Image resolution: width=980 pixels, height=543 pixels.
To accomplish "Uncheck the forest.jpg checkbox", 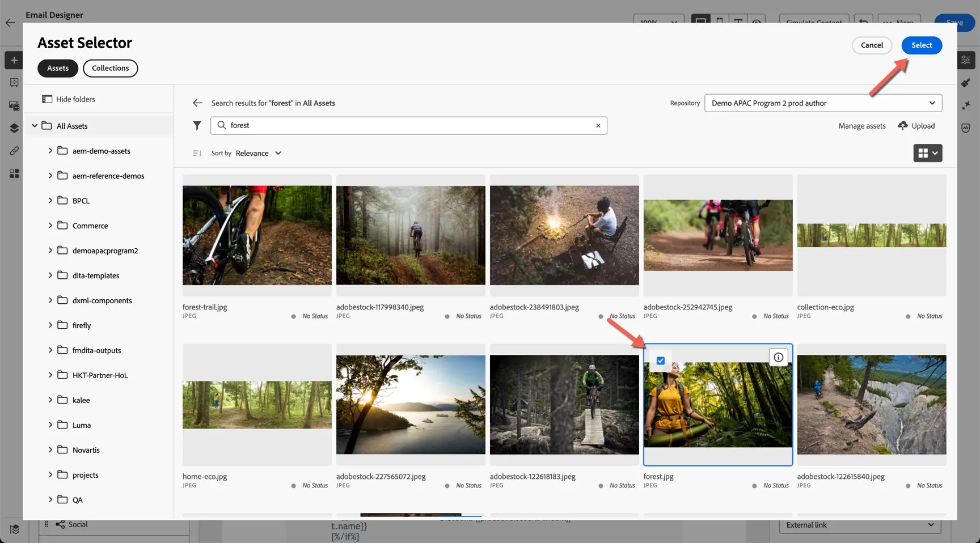I will (661, 360).
